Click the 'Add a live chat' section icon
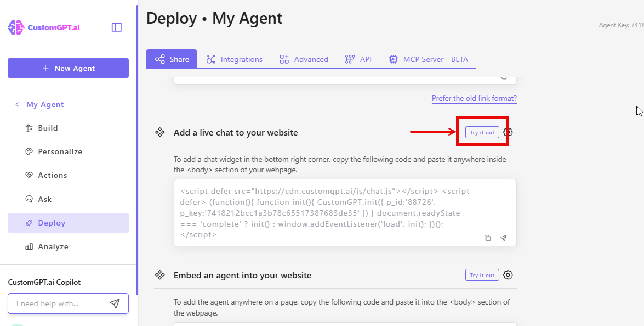 (160, 132)
